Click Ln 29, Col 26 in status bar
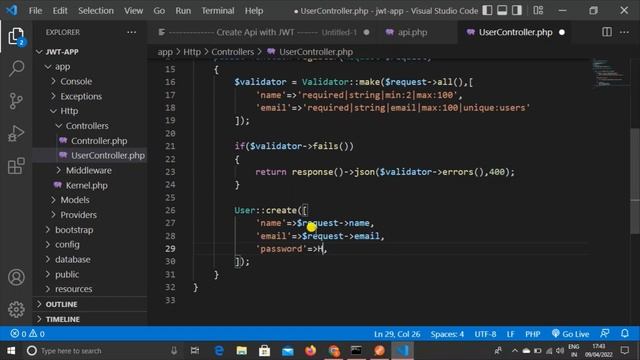The image size is (640, 360). tap(397, 334)
